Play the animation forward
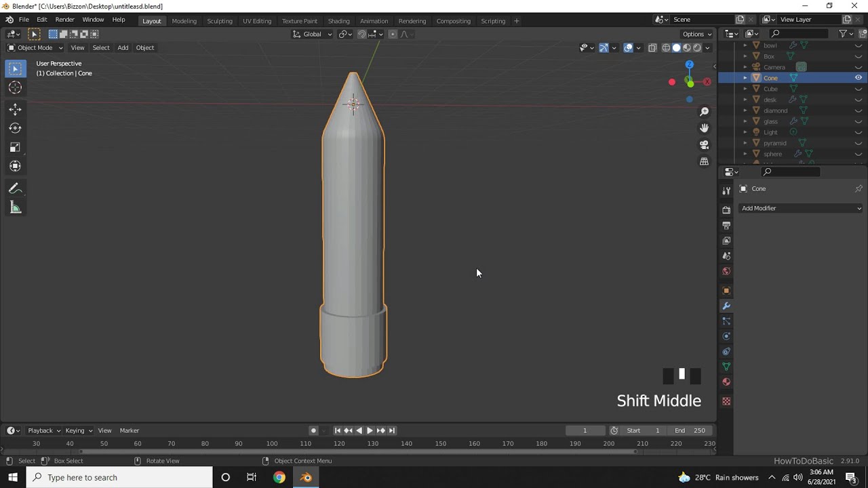 click(370, 430)
